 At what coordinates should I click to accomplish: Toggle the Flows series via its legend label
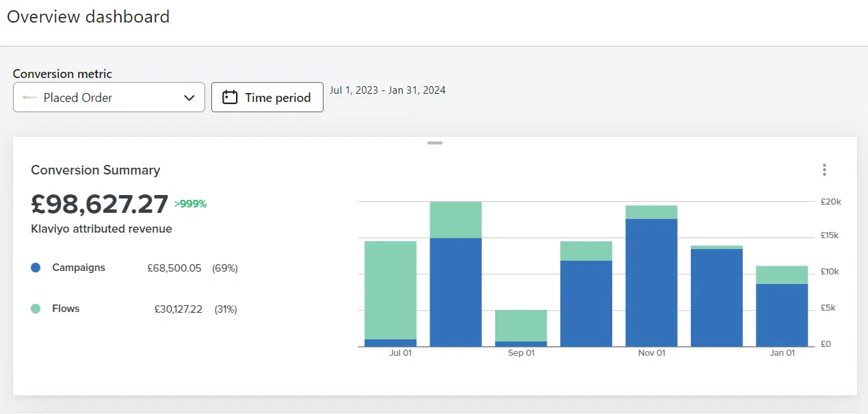66,309
